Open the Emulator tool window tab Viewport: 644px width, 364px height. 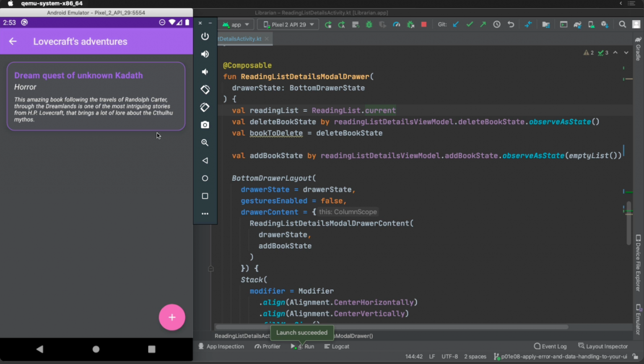638,320
